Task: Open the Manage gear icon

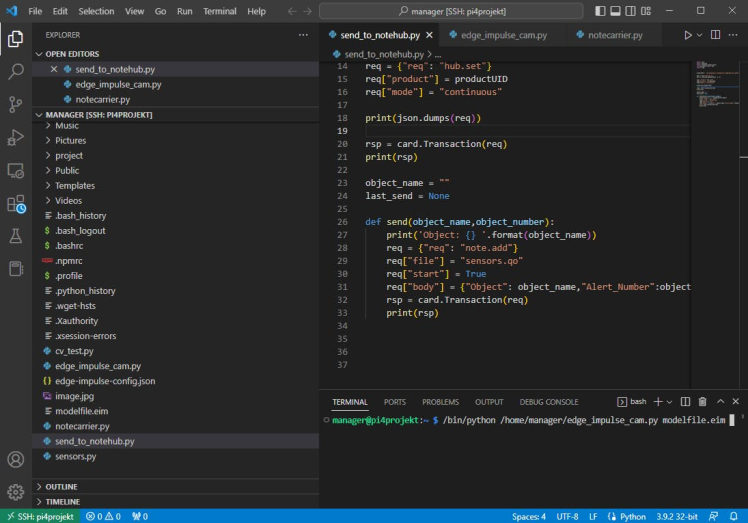Action: (16, 492)
